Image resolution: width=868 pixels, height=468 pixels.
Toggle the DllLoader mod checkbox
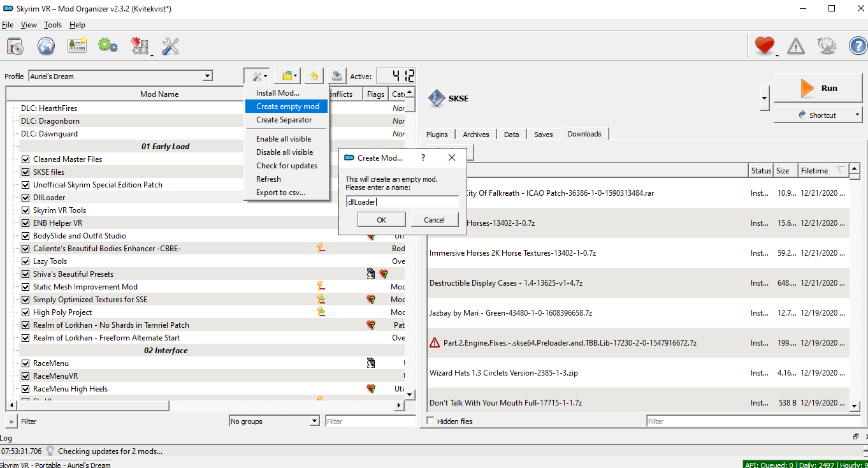(x=25, y=198)
